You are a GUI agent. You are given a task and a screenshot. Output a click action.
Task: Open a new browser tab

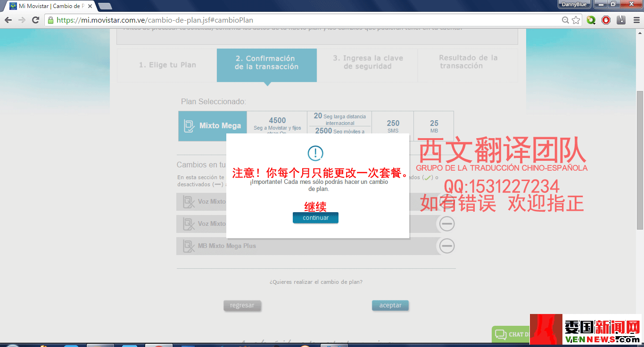click(x=105, y=6)
